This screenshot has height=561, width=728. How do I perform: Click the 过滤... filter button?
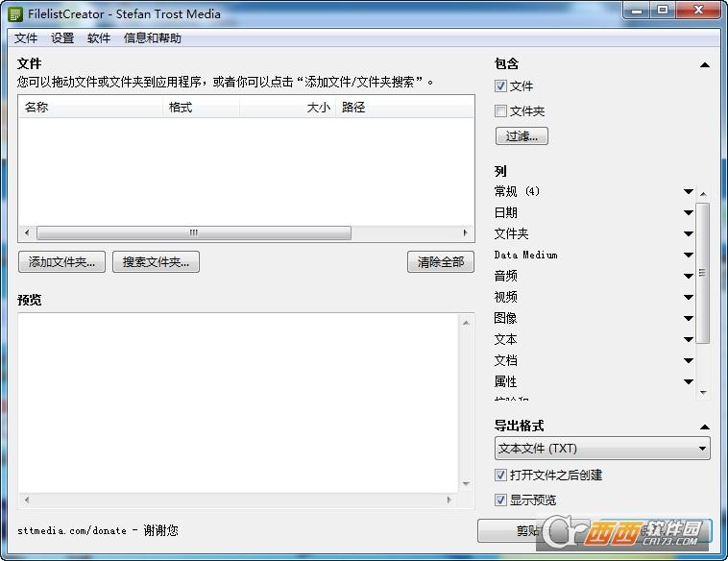click(x=522, y=136)
